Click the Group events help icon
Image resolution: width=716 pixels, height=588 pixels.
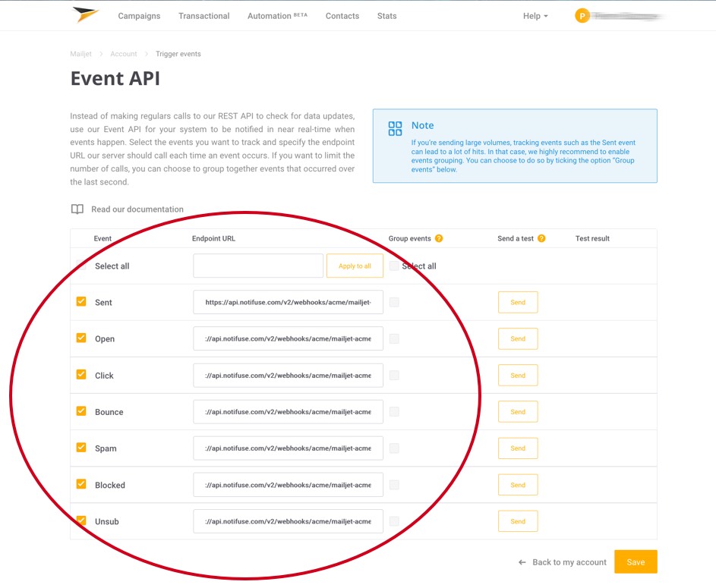click(x=439, y=238)
